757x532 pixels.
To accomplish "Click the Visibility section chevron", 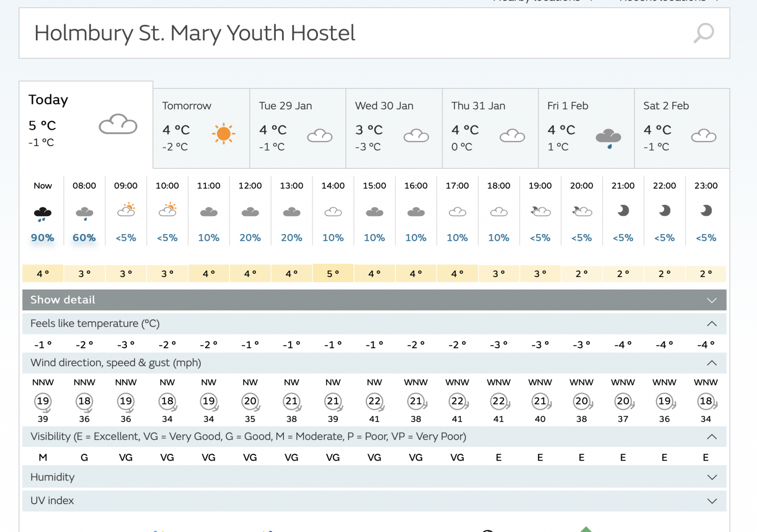I will pyautogui.click(x=712, y=436).
